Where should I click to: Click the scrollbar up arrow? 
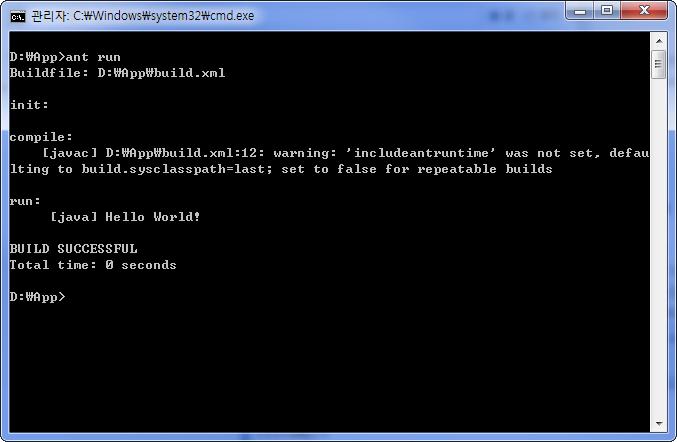pos(659,41)
